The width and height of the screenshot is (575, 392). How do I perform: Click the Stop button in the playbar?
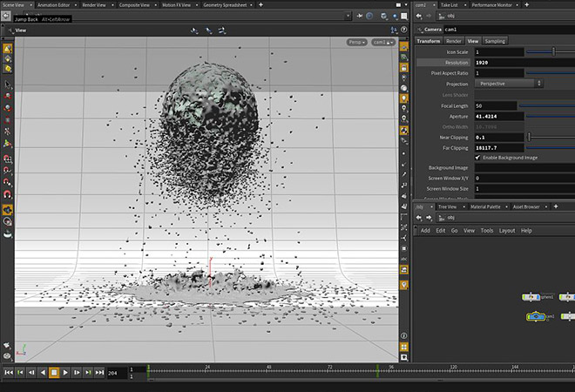(54, 373)
